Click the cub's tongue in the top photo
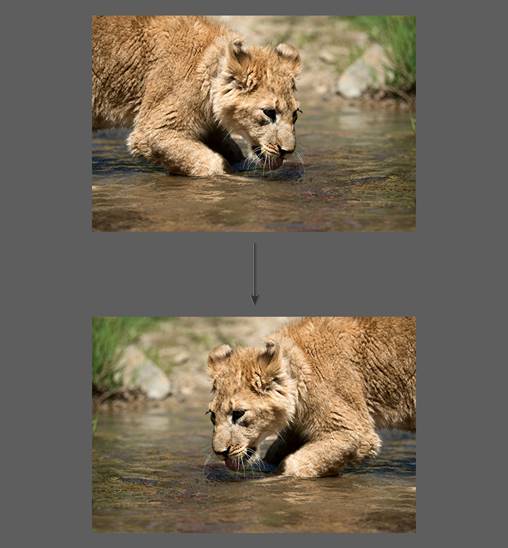508x548 pixels. 276,163
